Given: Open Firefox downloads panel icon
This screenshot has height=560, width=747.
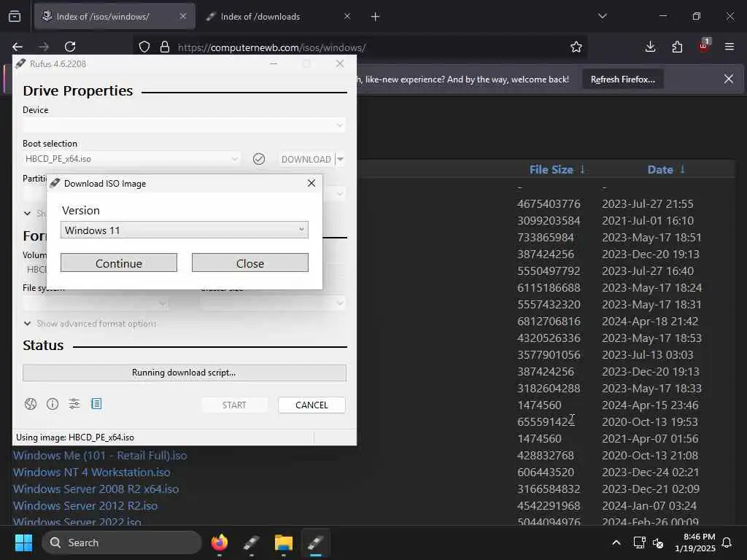Looking at the screenshot, I should [650, 47].
